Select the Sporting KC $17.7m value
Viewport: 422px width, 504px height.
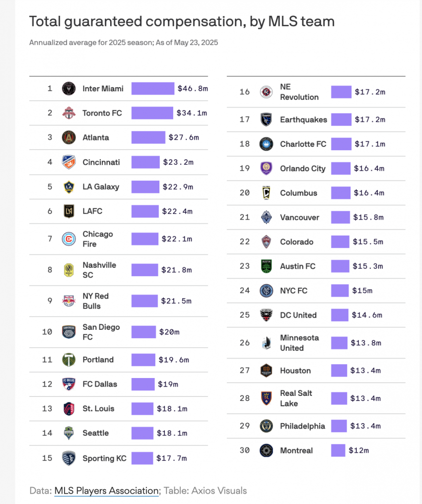[x=171, y=458]
